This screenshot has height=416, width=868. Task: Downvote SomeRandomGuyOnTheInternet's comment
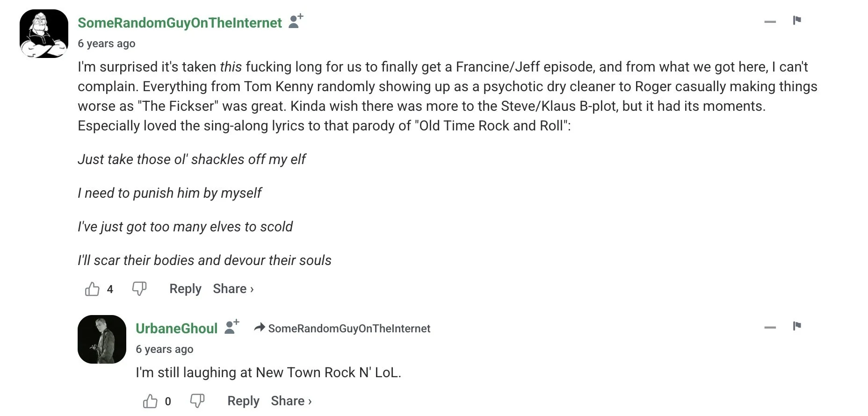[x=139, y=289]
